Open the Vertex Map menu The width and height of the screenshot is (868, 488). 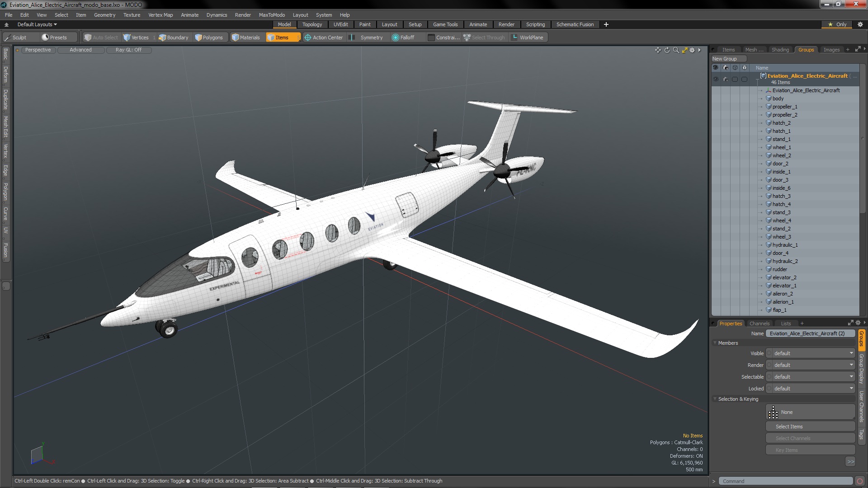(160, 15)
